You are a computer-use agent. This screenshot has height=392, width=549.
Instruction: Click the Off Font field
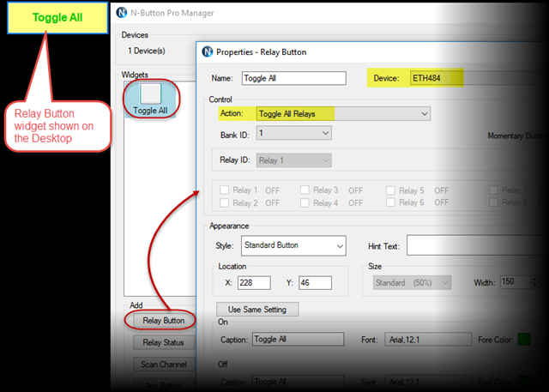(x=428, y=383)
